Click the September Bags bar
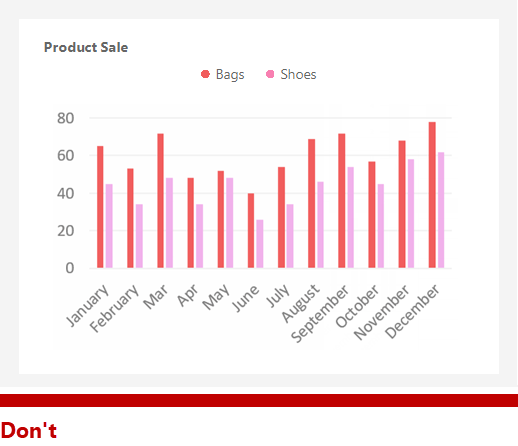The width and height of the screenshot is (518, 446). click(x=342, y=201)
